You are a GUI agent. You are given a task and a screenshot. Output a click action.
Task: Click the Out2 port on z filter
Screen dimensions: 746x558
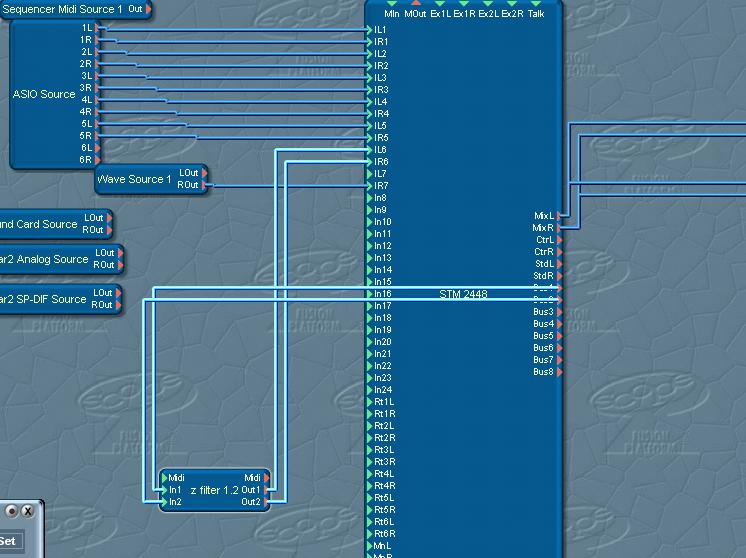point(266,501)
